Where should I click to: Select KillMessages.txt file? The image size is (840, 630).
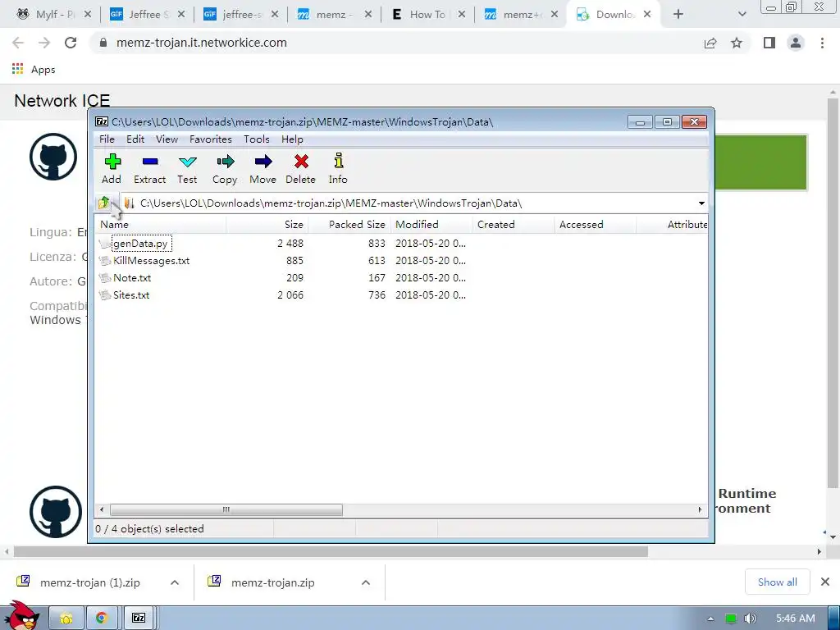[151, 260]
